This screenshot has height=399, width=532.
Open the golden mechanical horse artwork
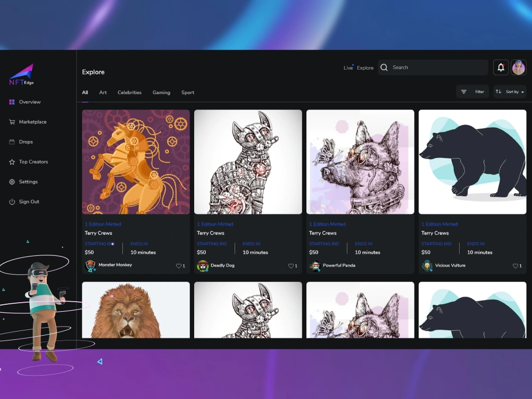coord(136,162)
